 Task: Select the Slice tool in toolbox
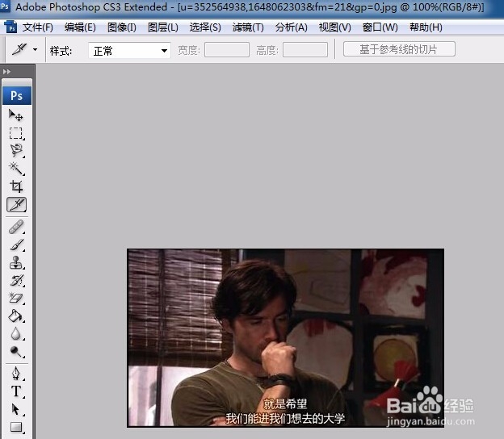[x=16, y=205]
